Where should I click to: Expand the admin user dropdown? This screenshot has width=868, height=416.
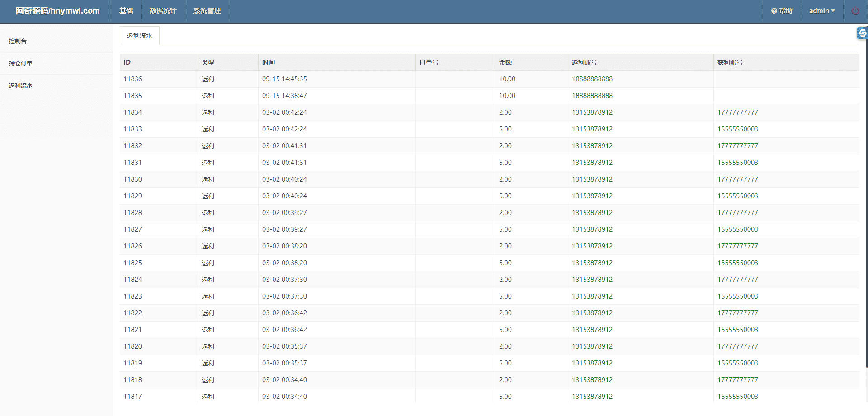(x=821, y=11)
